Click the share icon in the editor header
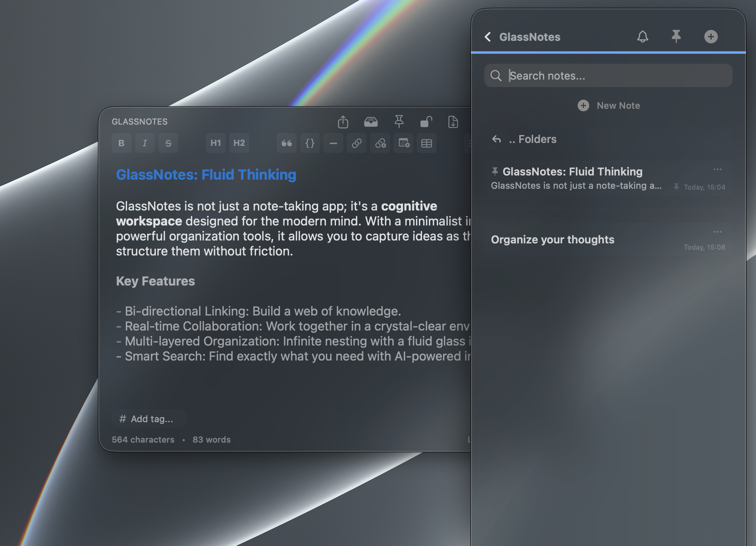This screenshot has height=546, width=756. click(x=343, y=122)
